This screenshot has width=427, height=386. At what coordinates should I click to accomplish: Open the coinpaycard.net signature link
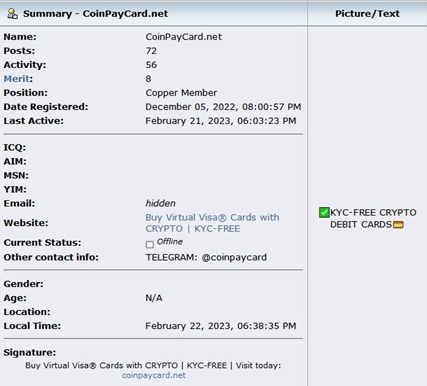coord(154,375)
